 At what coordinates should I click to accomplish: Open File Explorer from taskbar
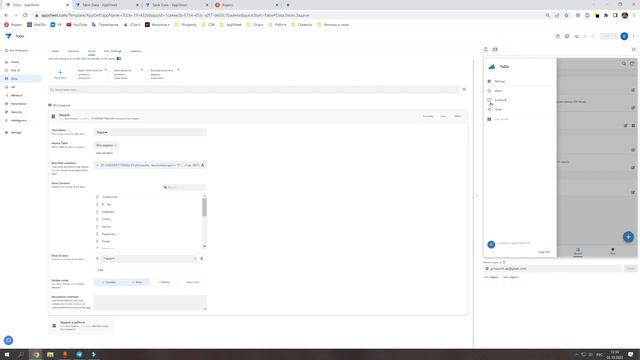[x=50, y=354]
